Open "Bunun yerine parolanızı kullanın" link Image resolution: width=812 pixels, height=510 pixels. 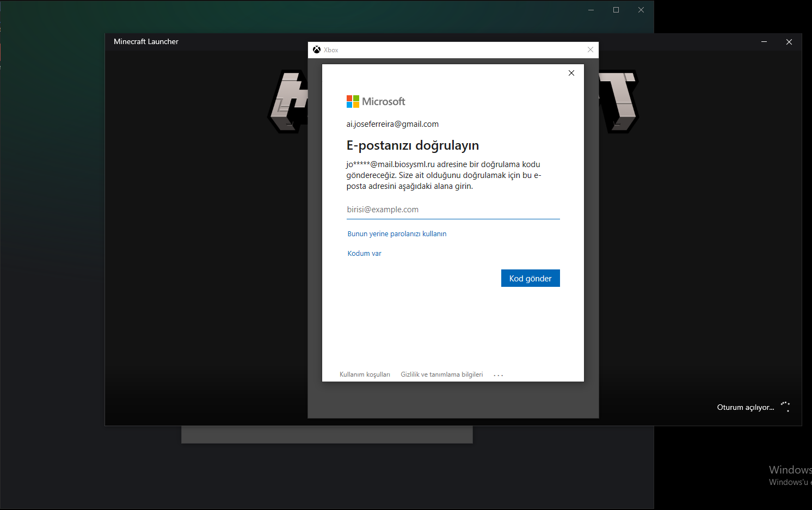pyautogui.click(x=397, y=234)
